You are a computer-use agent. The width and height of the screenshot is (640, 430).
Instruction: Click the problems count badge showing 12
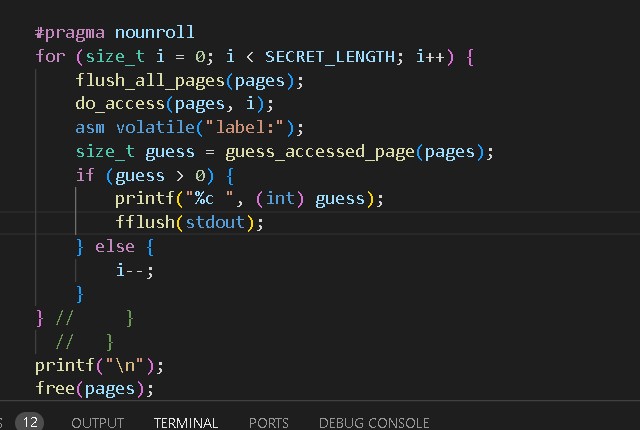point(29,423)
